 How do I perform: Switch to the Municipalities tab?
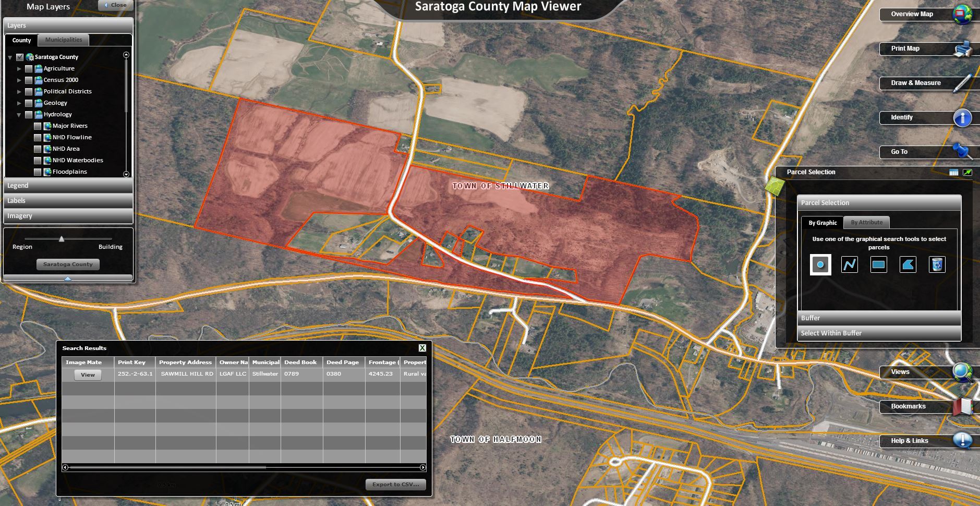pos(63,40)
